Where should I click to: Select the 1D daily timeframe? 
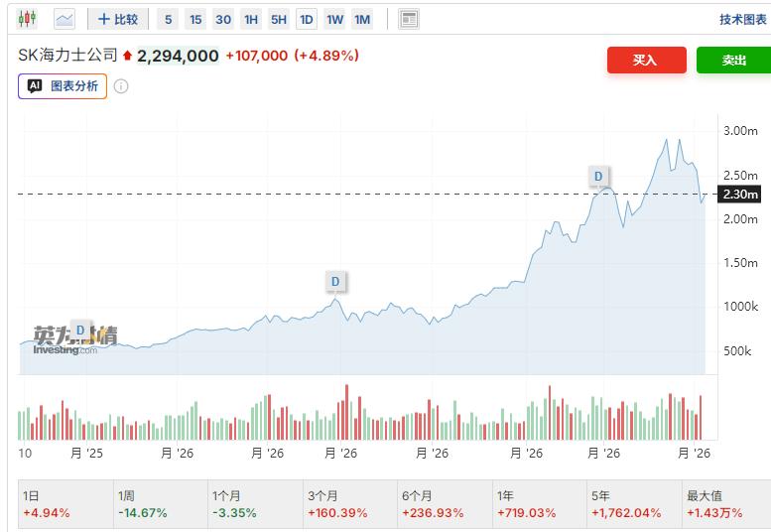(x=307, y=20)
